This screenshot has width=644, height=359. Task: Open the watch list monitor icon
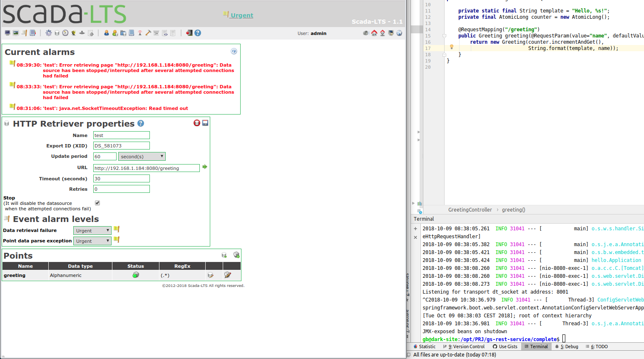(7, 33)
